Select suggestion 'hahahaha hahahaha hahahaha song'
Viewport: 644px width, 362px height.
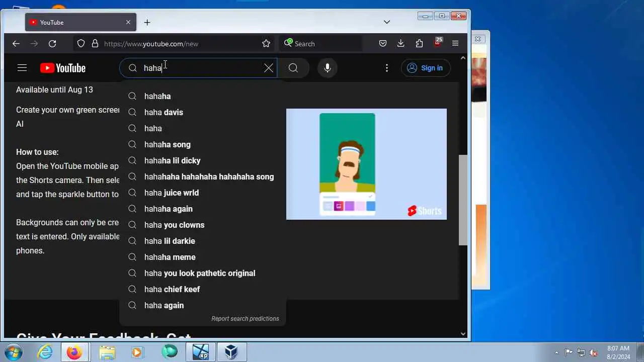click(x=203, y=176)
